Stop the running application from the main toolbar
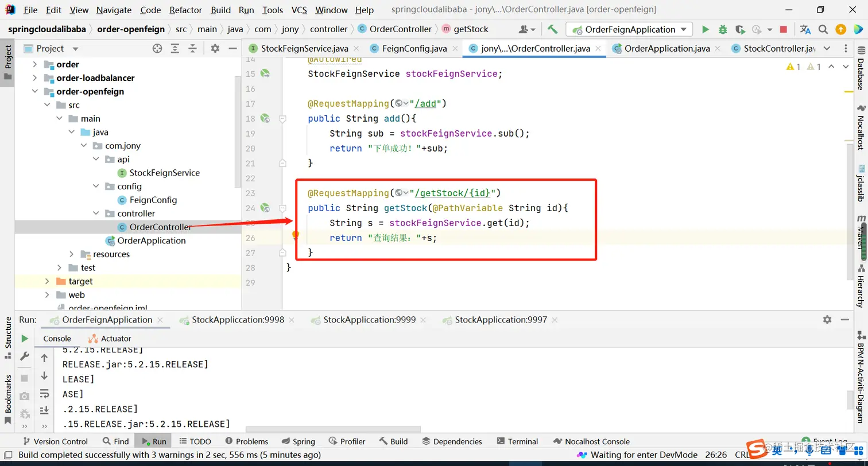Viewport: 868px width, 466px height. click(784, 29)
